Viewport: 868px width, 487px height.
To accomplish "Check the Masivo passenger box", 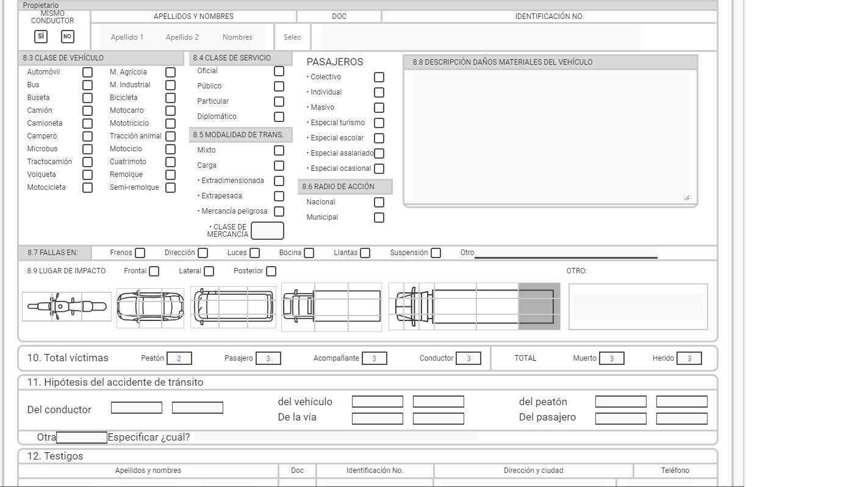I will click(379, 107).
